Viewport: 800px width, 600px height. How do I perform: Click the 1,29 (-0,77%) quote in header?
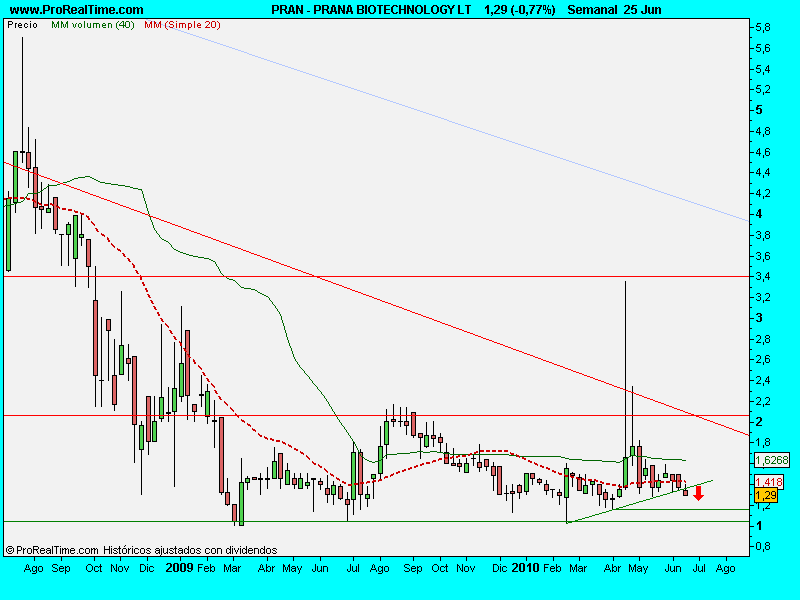[519, 10]
